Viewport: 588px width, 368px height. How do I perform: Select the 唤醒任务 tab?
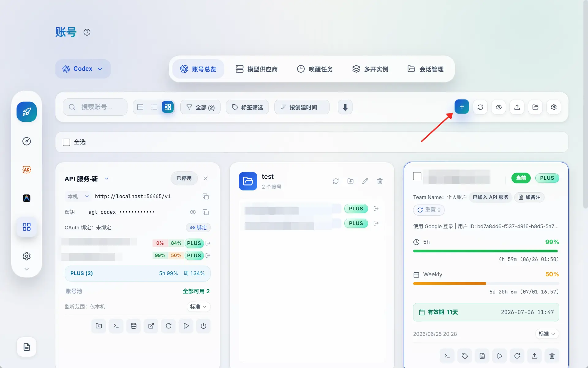click(315, 69)
